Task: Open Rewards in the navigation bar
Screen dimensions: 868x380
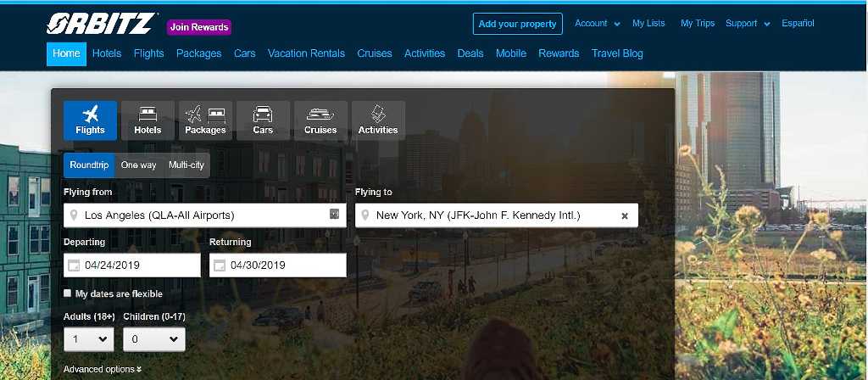Action: [x=559, y=53]
